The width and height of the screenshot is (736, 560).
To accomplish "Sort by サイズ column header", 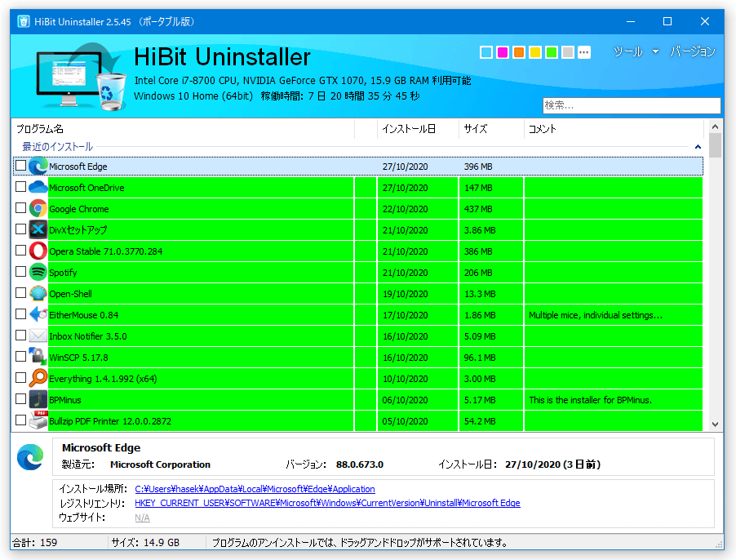I will coord(491,129).
